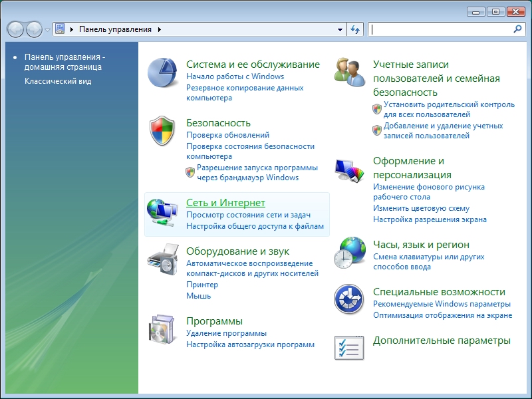Click 'Рекомендуемые Windows параметры'
This screenshot has width=532, height=399.
click(442, 304)
